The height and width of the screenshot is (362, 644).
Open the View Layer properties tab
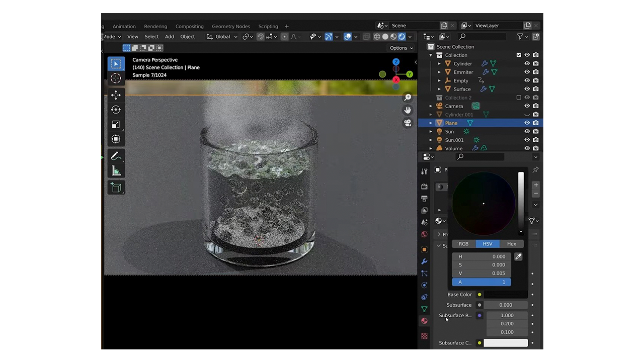pos(424,211)
